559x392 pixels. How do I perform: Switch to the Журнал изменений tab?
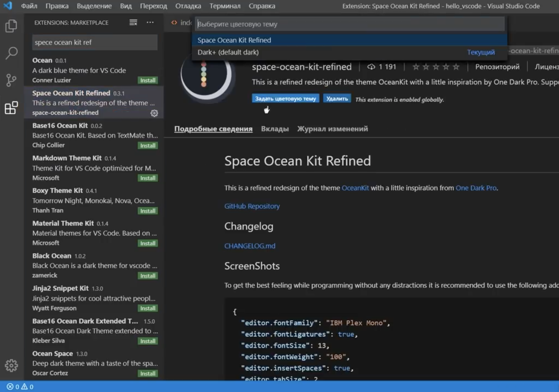coord(332,129)
